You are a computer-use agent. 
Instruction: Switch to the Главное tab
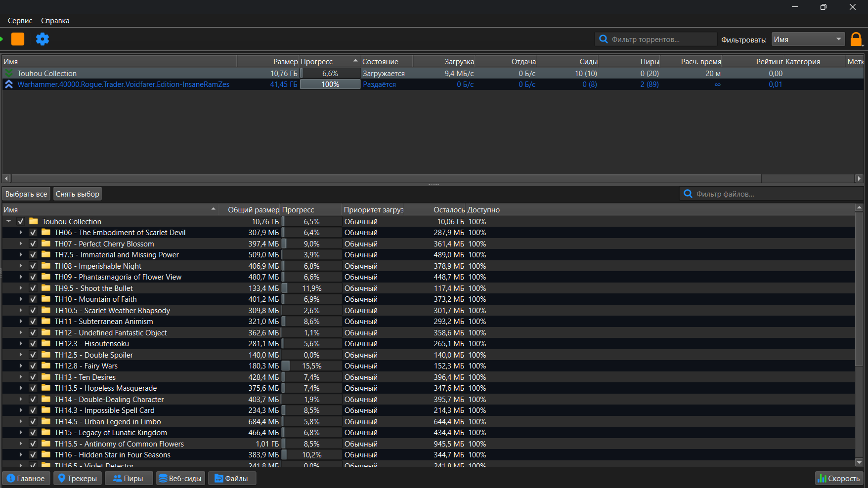tap(26, 478)
